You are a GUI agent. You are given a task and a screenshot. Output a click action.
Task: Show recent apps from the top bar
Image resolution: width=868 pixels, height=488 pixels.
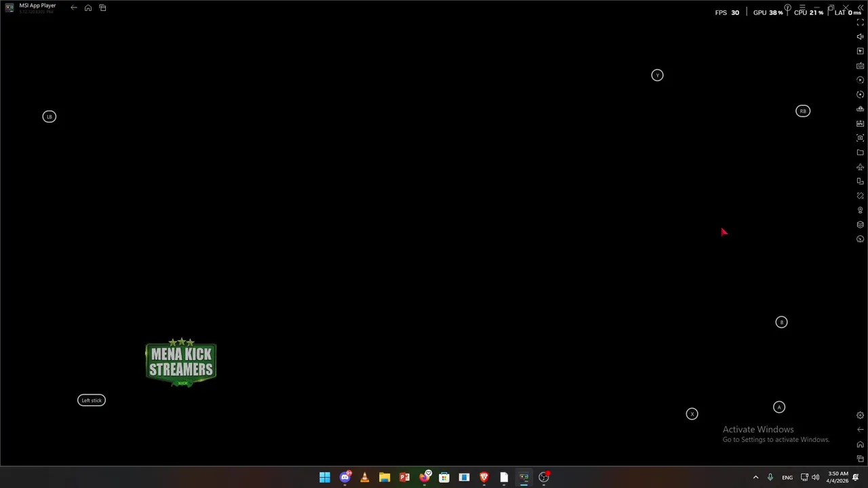tap(102, 8)
